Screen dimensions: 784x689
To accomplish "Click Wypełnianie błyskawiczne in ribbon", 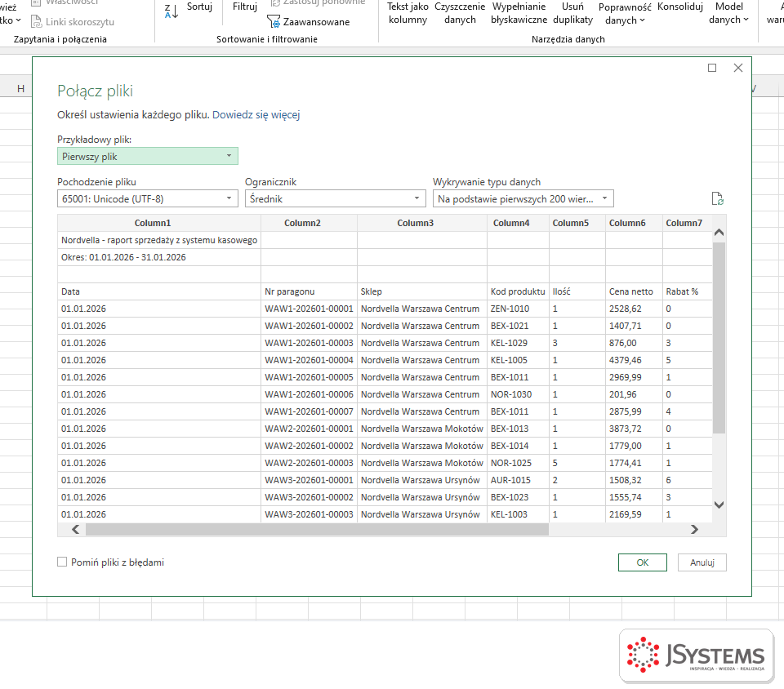I will [x=519, y=14].
